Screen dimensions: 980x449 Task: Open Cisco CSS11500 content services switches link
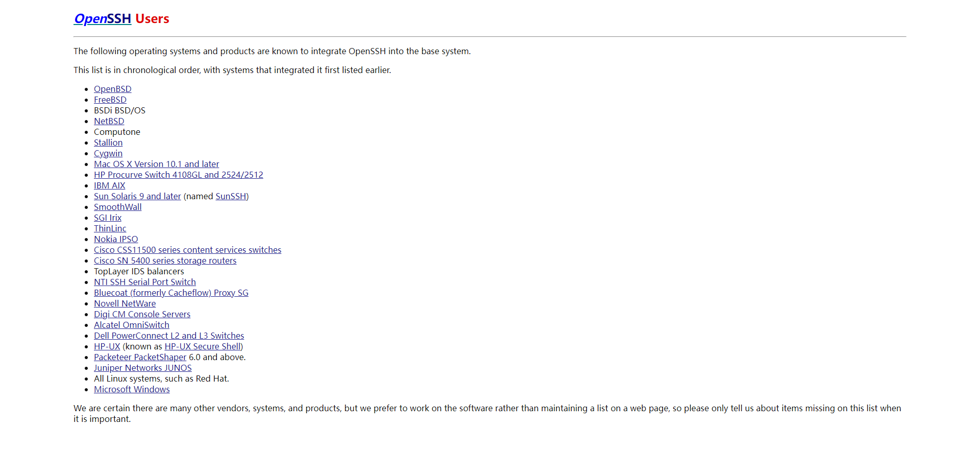[187, 250]
